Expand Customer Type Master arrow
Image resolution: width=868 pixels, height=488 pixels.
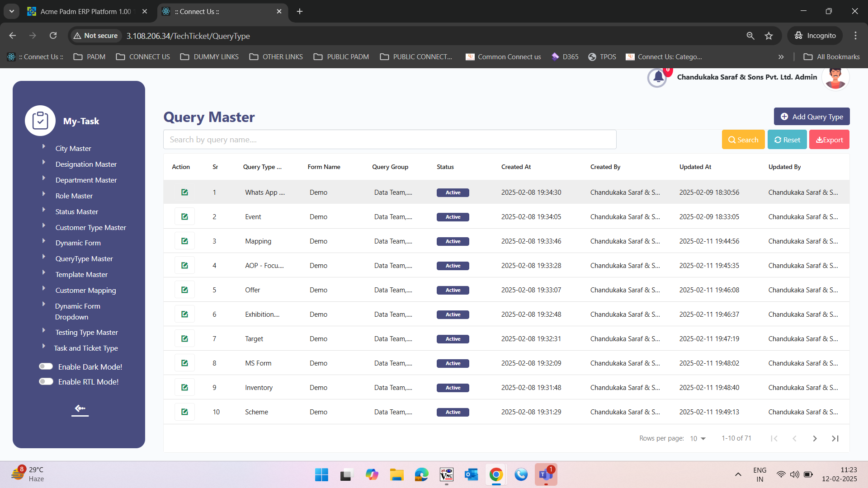point(44,225)
